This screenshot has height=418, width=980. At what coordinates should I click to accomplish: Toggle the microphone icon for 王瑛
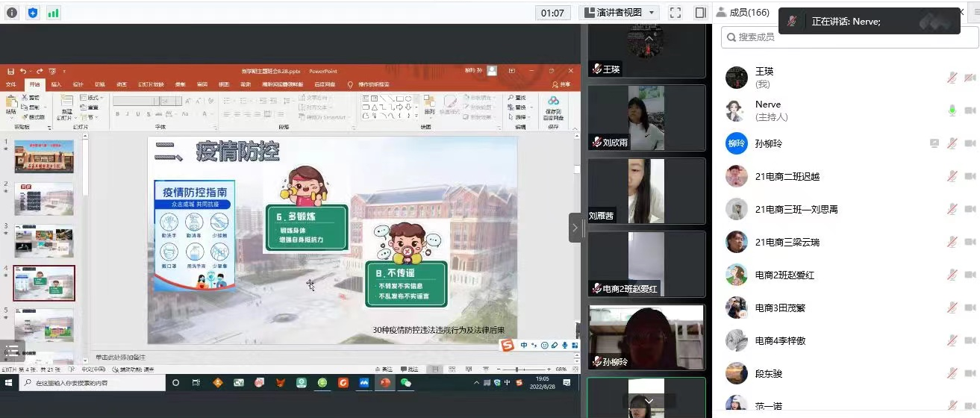point(952,78)
